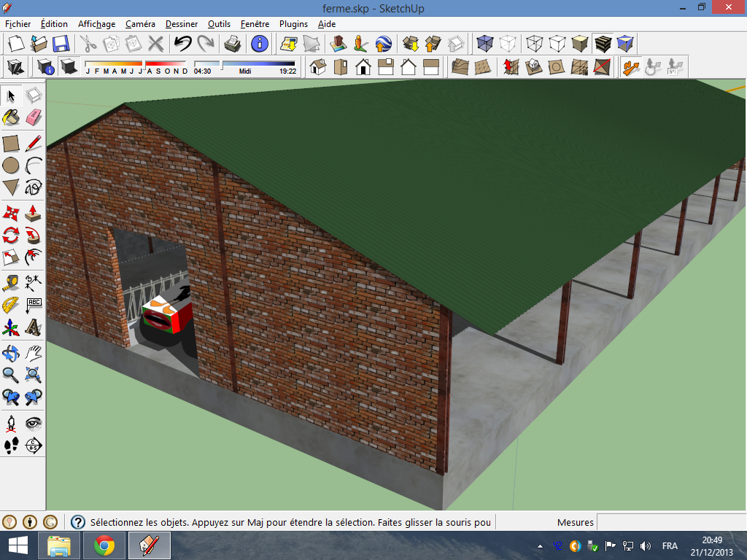Select the Walk footprints tool

pyautogui.click(x=11, y=446)
